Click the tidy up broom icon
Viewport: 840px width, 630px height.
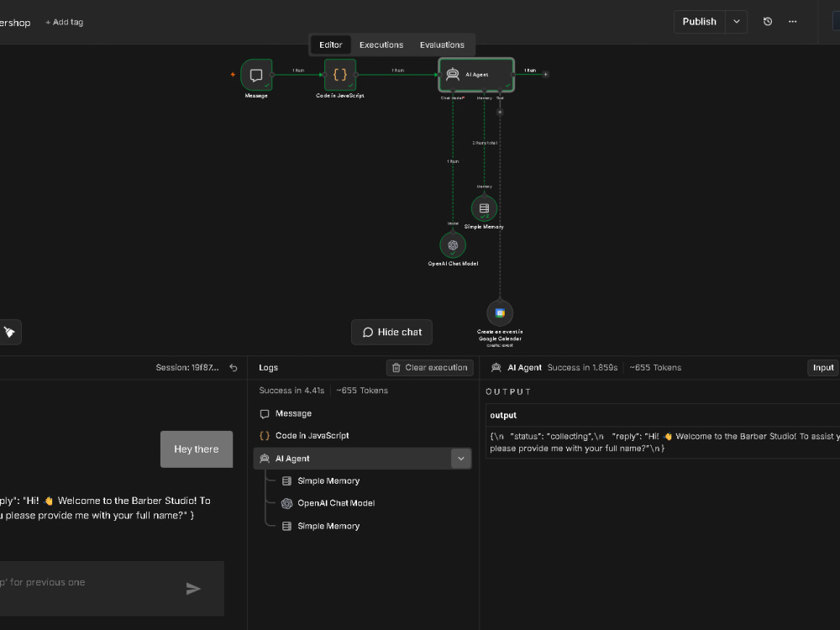(x=9, y=332)
